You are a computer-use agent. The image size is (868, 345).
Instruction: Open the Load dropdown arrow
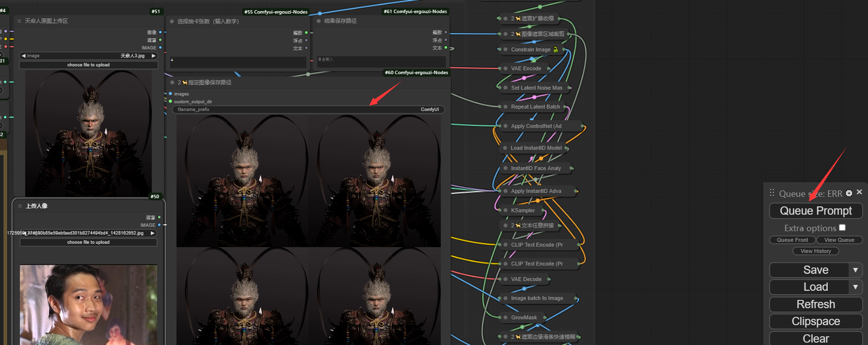[x=855, y=287]
